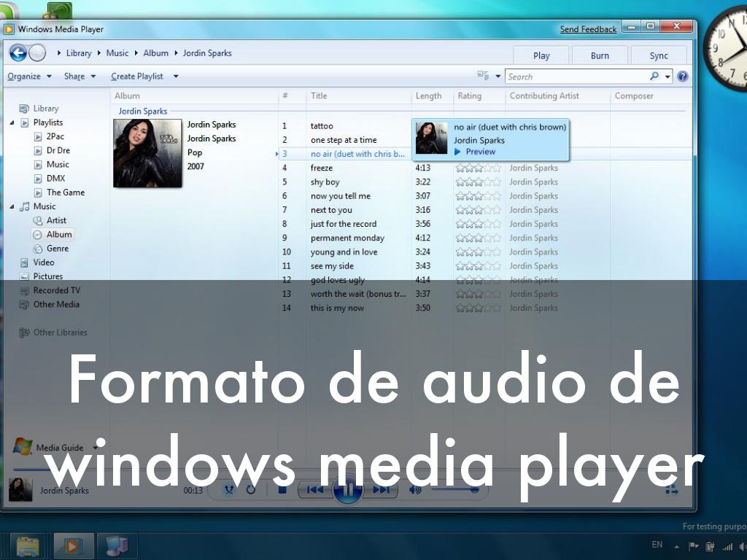Click the back navigation arrow
This screenshot has width=747, height=560.
(x=18, y=53)
